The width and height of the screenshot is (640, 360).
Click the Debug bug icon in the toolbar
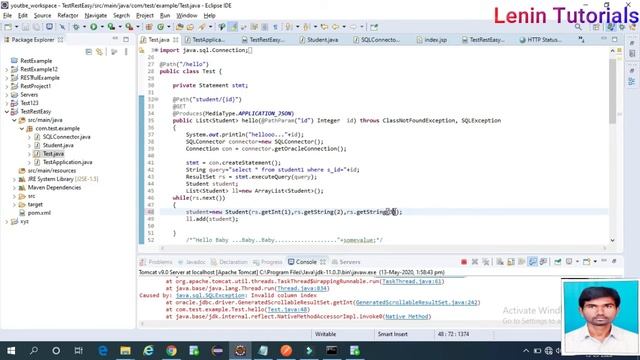click(x=76, y=27)
